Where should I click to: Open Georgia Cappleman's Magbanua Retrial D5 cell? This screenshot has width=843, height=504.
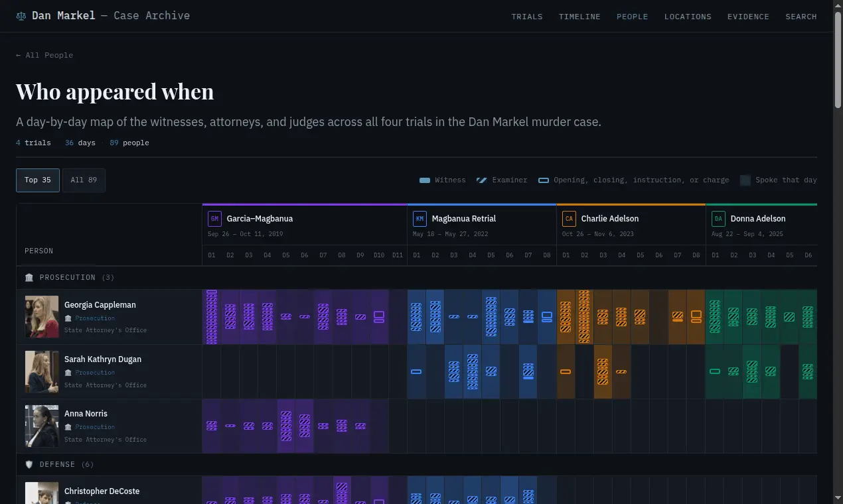pos(491,317)
